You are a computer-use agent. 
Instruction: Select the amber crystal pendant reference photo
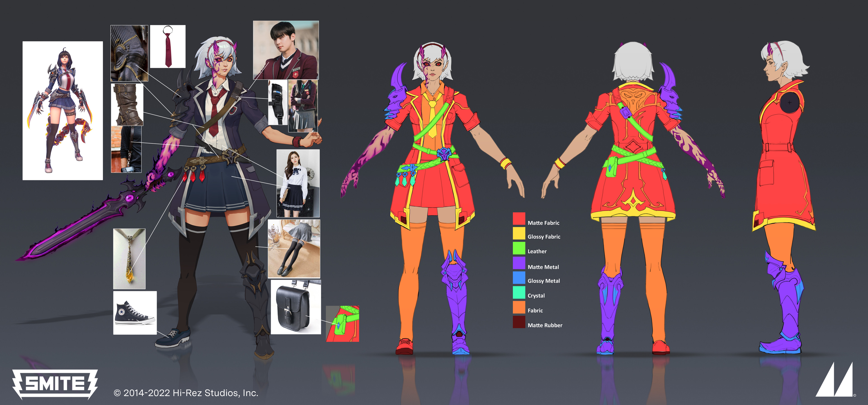[x=129, y=259]
